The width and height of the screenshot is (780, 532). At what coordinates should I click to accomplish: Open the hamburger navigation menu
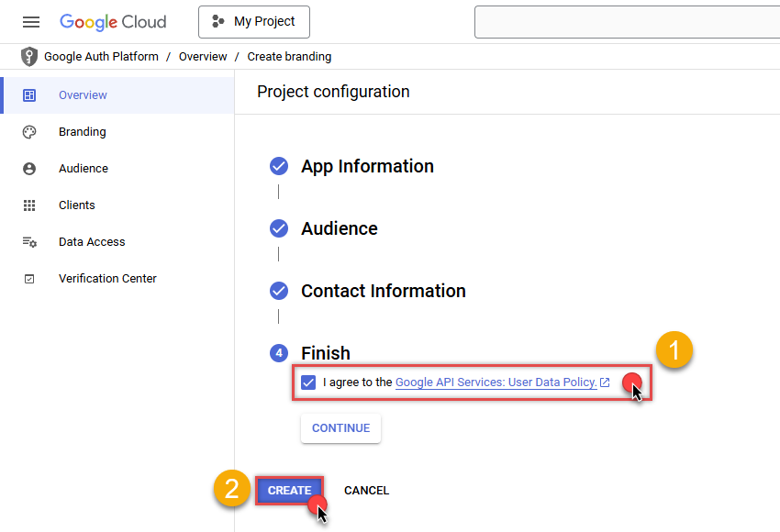(x=31, y=22)
